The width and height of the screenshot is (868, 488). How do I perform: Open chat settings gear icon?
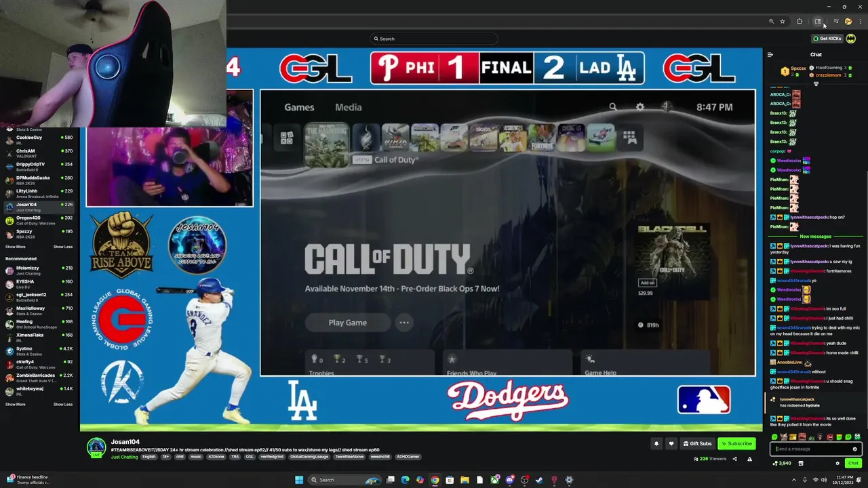(837, 464)
